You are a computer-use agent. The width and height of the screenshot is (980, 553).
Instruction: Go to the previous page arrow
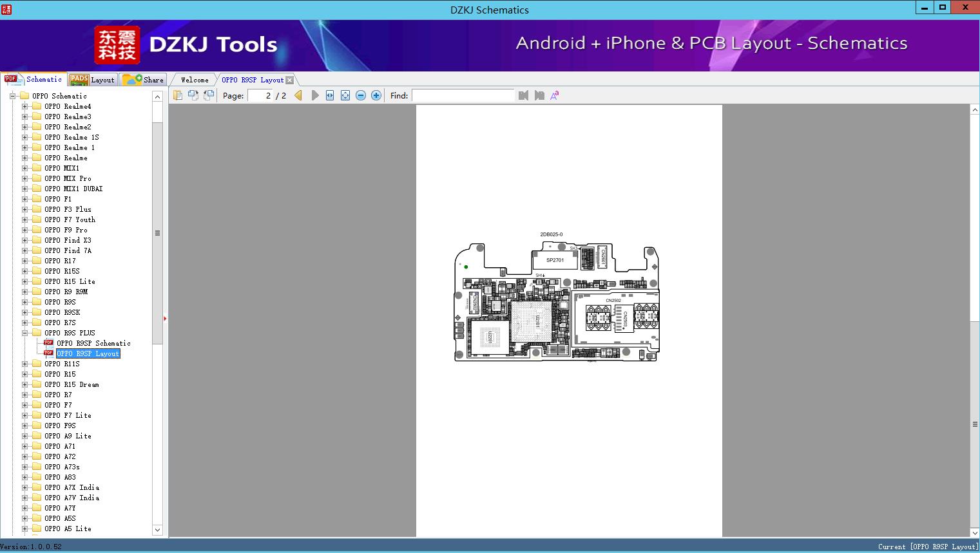(x=298, y=95)
